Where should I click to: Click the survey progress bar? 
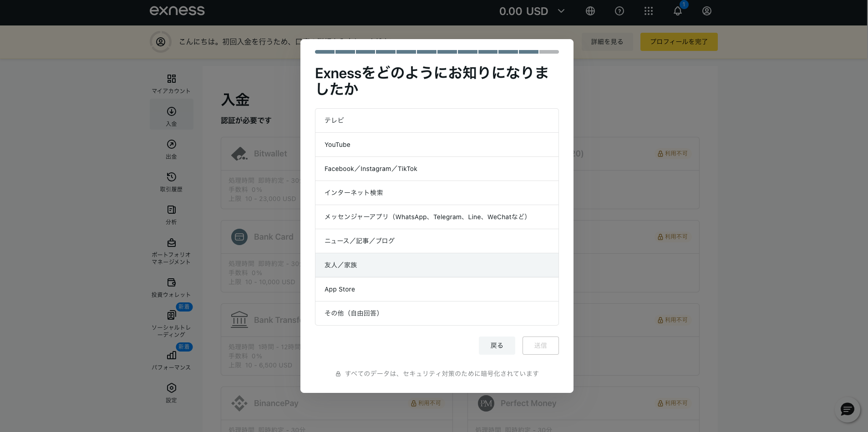(437, 52)
